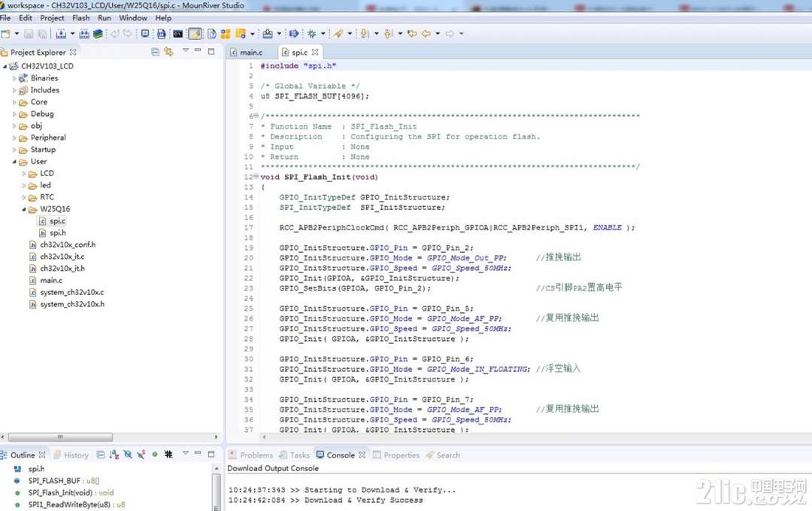Image resolution: width=812 pixels, height=511 pixels.
Task: Click the Build project toolbar icon
Action: point(61,34)
